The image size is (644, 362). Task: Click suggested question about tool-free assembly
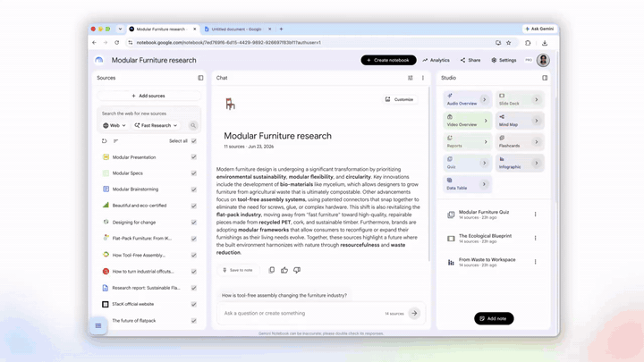tap(284, 296)
